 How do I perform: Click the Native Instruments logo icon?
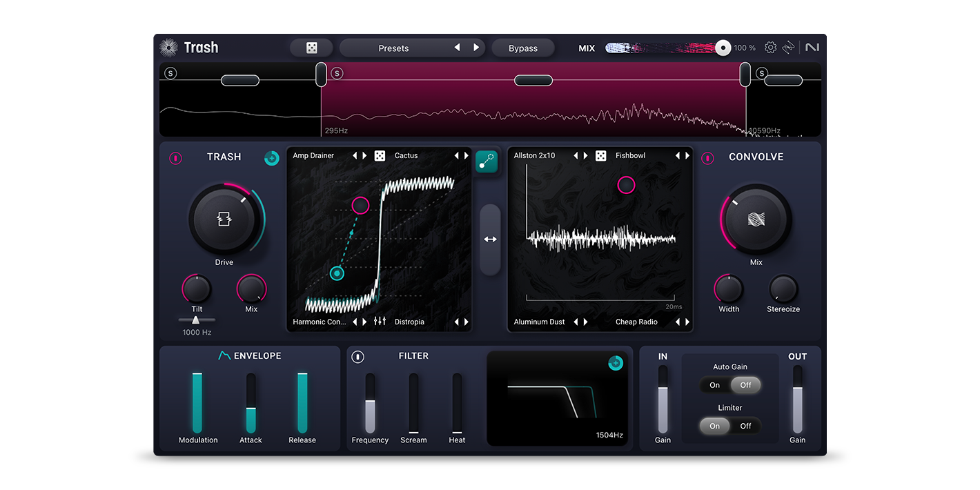(x=812, y=48)
